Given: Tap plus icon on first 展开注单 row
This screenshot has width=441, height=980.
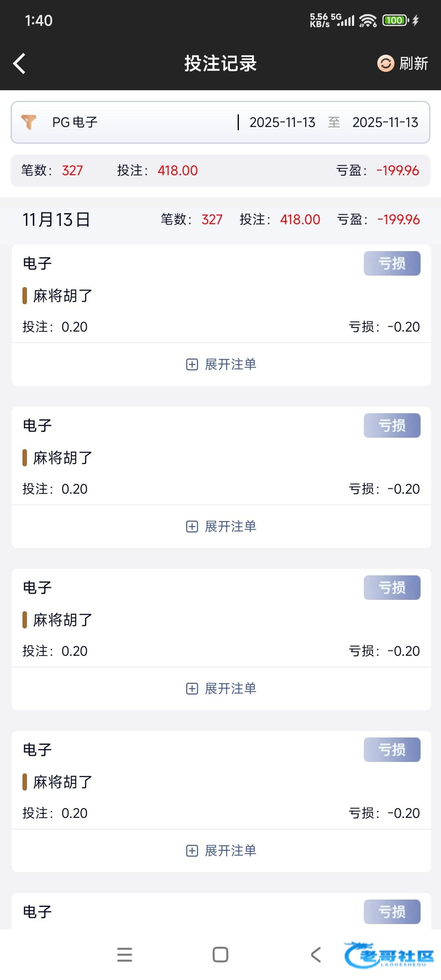Looking at the screenshot, I should click(192, 365).
